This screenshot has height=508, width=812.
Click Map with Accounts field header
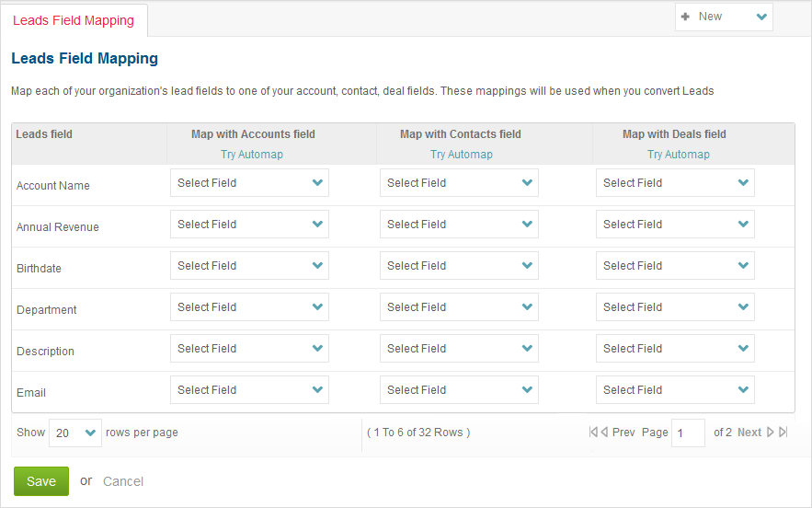[x=253, y=134]
